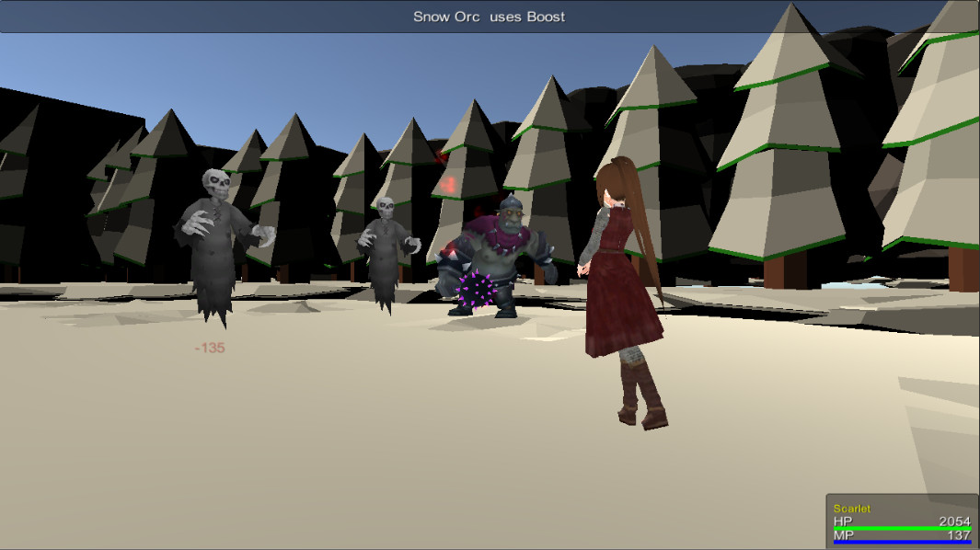Screen dimensions: 980x550
Task: Switch to the MP stat row
Action: 842,534
